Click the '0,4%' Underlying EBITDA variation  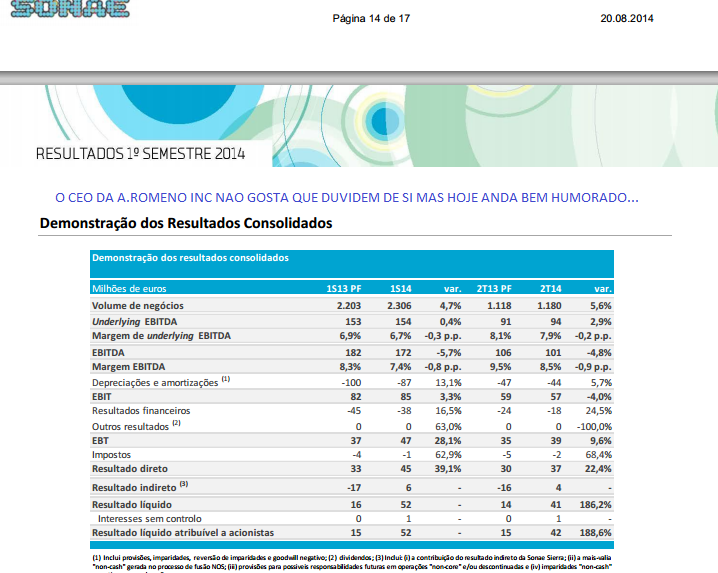450,322
